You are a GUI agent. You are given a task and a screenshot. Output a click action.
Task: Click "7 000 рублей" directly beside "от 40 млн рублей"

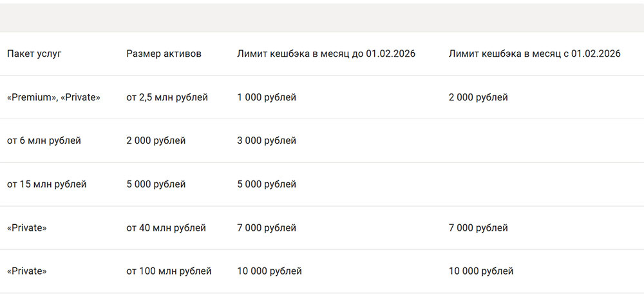point(267,227)
